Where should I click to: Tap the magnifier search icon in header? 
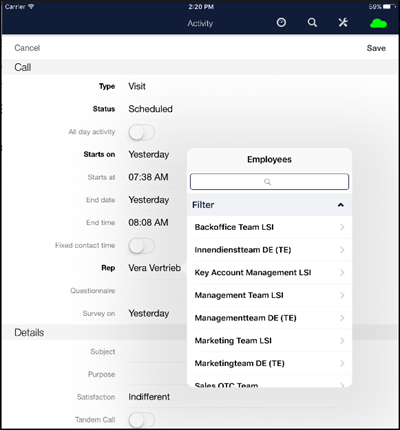point(312,22)
